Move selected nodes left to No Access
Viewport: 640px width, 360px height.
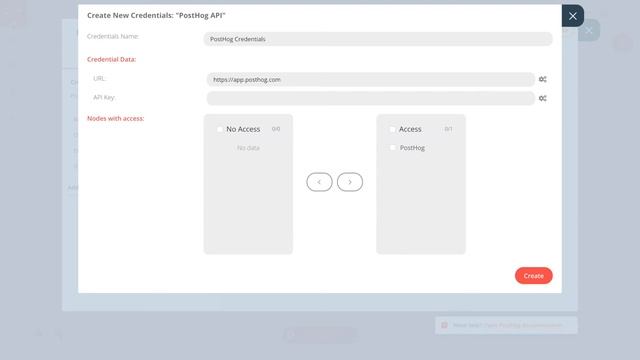319,182
